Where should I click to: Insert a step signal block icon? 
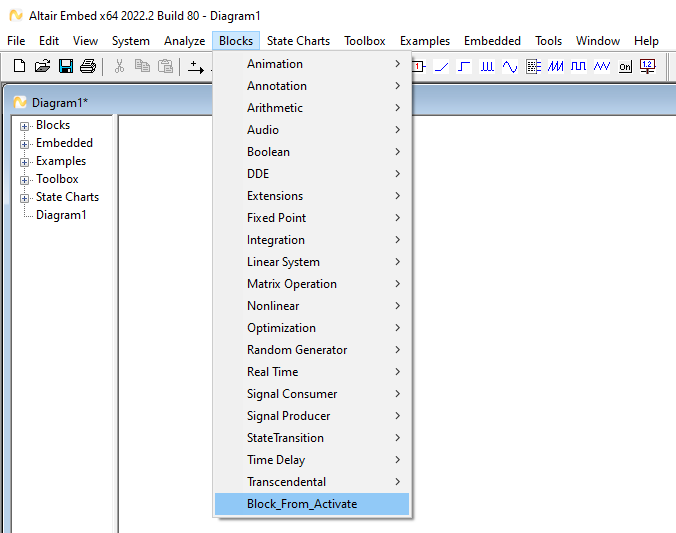(464, 66)
